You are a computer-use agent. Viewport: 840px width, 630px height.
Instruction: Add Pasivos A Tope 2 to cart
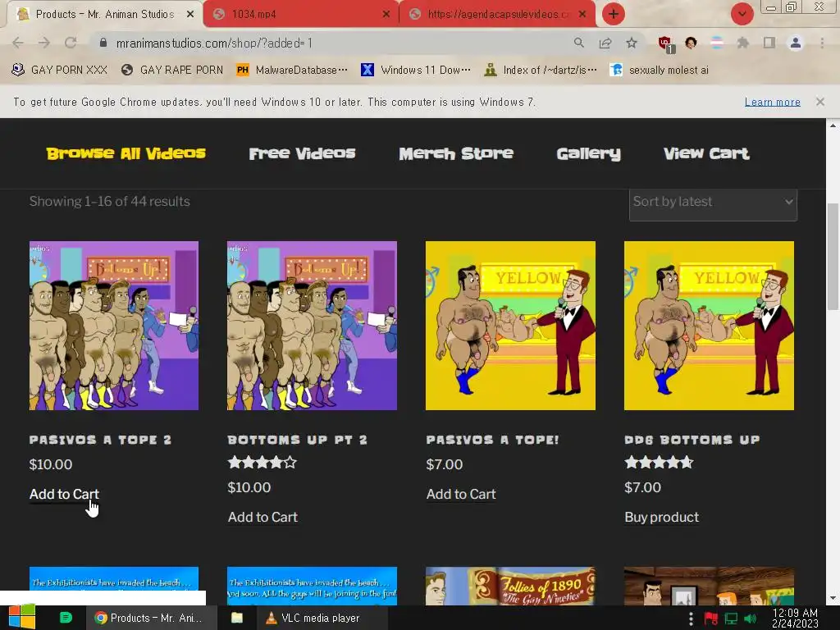(64, 494)
